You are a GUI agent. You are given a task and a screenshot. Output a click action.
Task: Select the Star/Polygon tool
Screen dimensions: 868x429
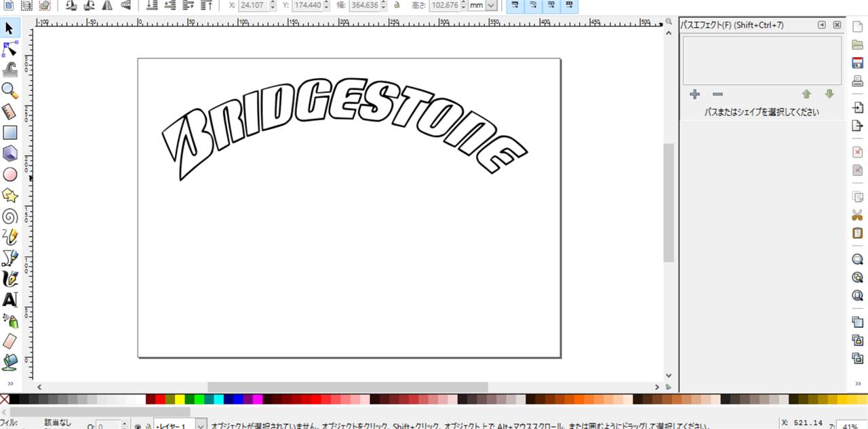9,195
